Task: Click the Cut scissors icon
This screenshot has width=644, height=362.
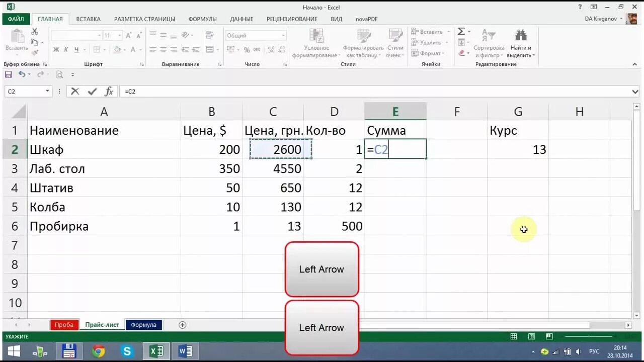Action: tap(35, 32)
